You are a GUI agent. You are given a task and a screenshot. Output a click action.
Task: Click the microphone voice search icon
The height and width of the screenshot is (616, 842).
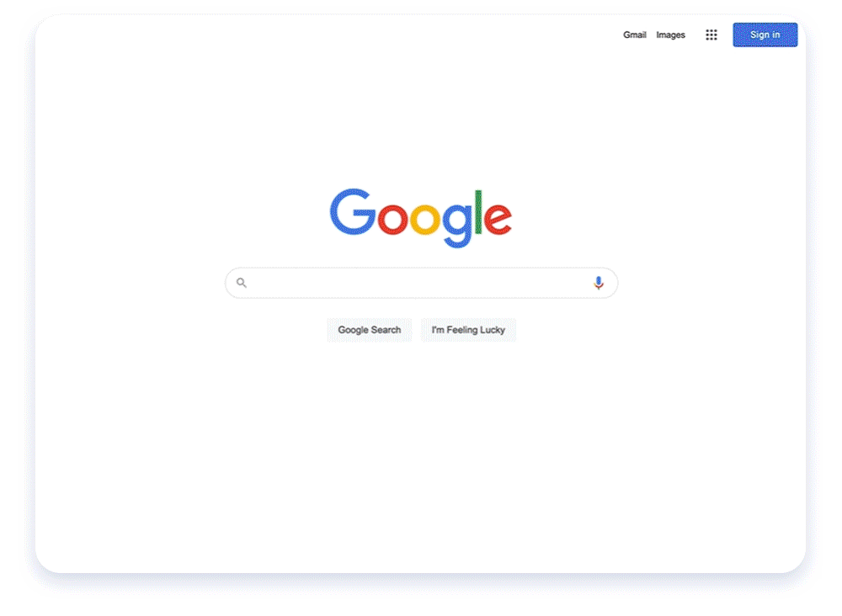pos(598,283)
